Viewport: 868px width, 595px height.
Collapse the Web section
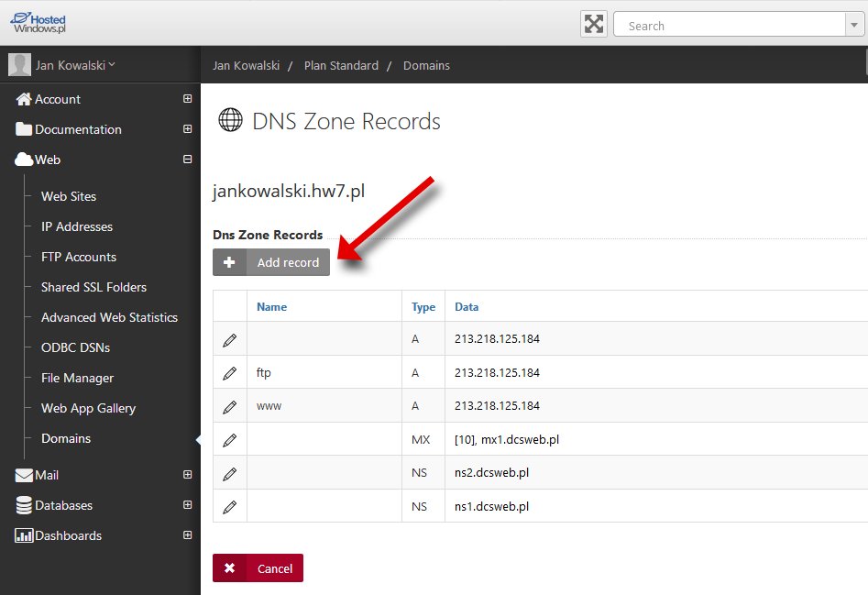coord(188,160)
